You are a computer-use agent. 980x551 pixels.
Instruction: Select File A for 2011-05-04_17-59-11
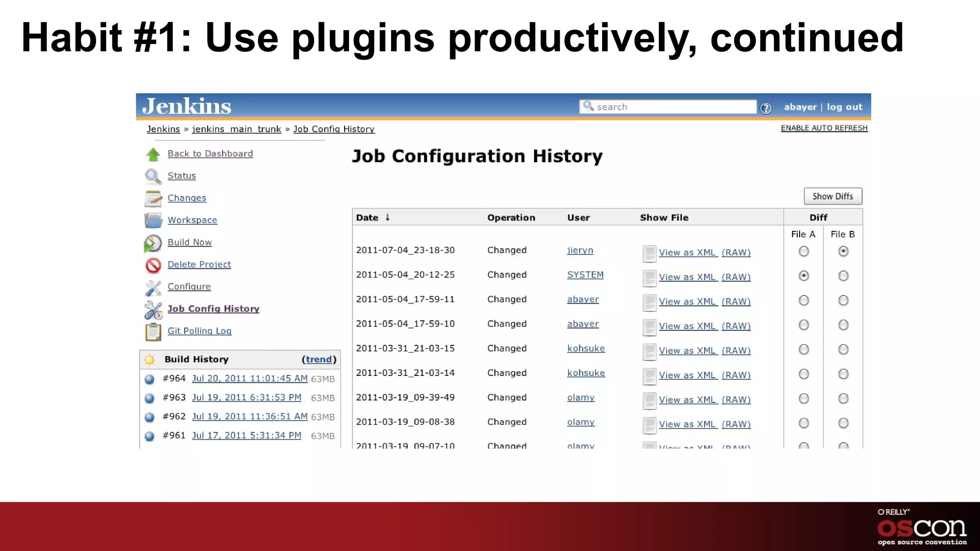(x=804, y=300)
